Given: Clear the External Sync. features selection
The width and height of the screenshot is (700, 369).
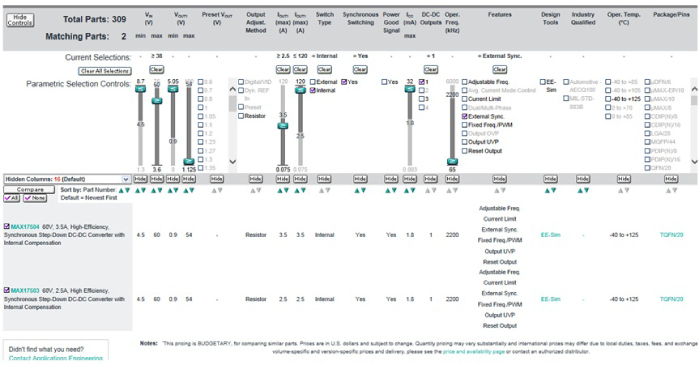Looking at the screenshot, I should (x=500, y=70).
